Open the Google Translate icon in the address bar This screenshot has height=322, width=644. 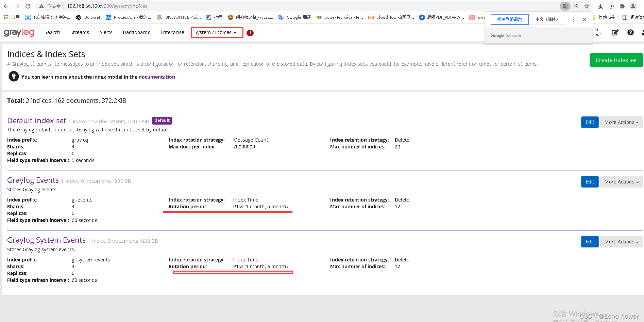coord(565,6)
